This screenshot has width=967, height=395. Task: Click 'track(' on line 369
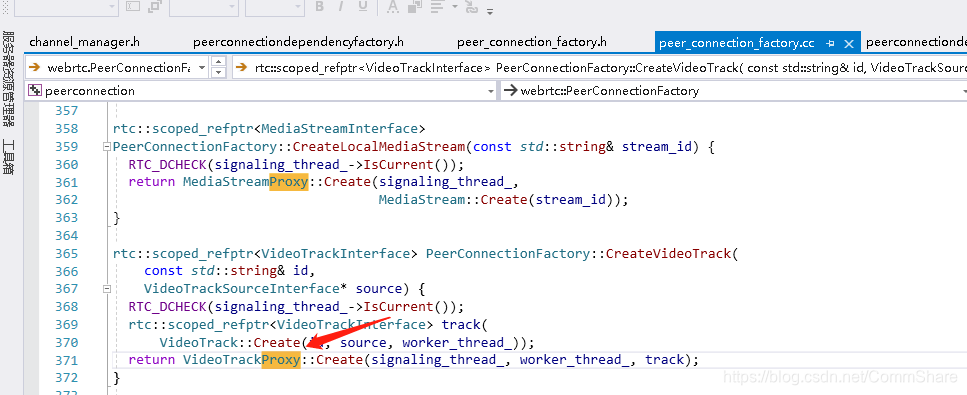464,325
